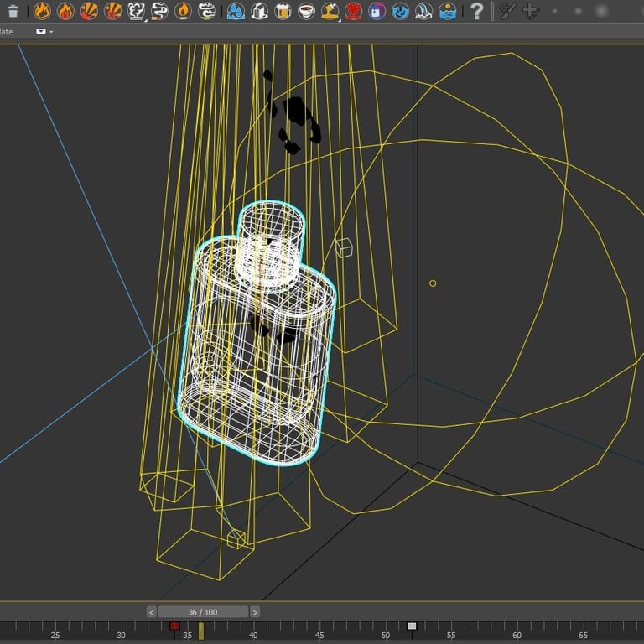The width and height of the screenshot is (644, 644).
Task: Choose the milk carton liquid preset
Action: click(x=260, y=11)
